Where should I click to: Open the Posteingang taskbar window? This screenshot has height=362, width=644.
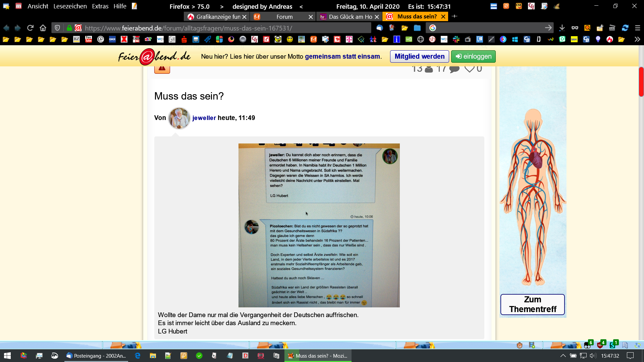tap(97, 356)
